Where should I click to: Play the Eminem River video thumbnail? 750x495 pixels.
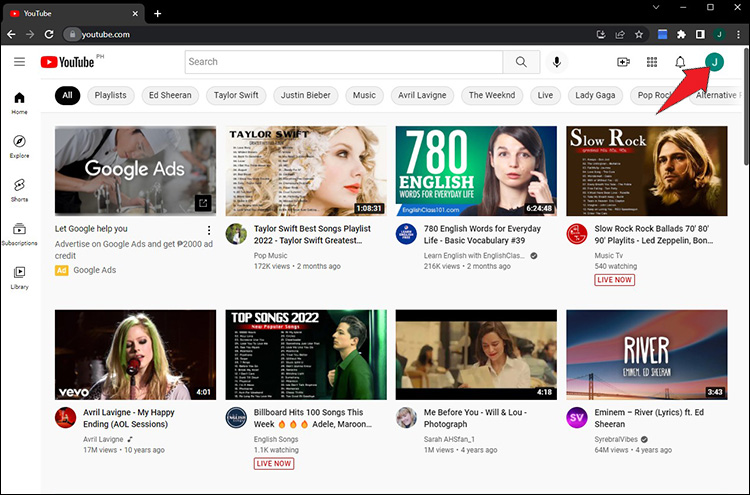646,355
